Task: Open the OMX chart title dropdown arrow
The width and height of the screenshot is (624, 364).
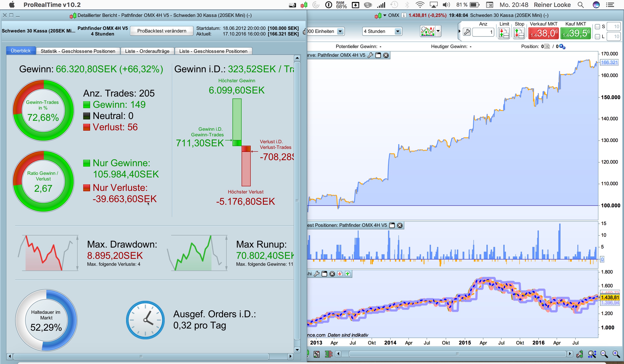Action: [x=385, y=15]
